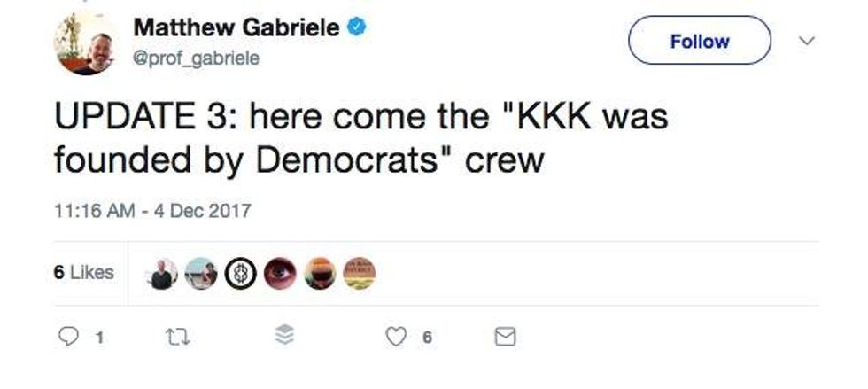Click the like count beside the heart
This screenshot has width=868, height=389.
[427, 337]
